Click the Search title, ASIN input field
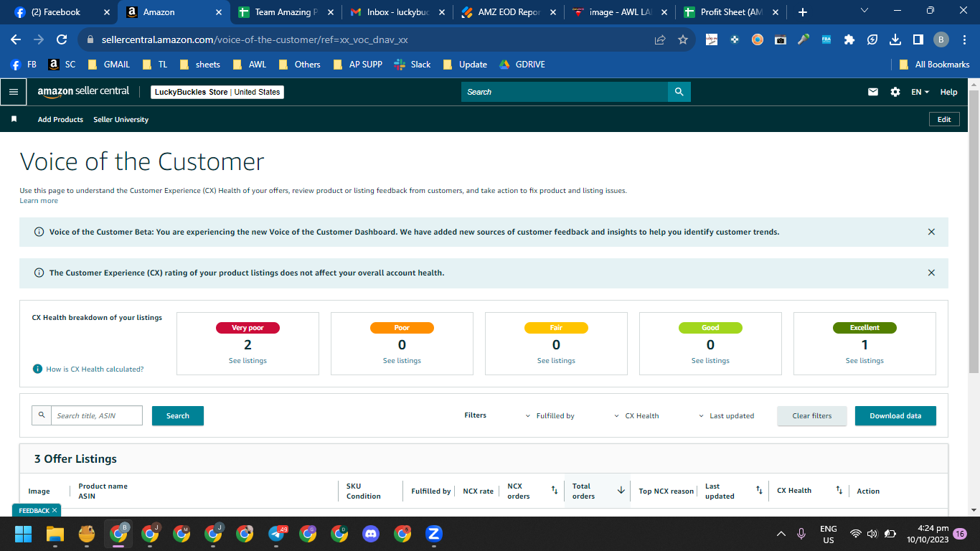This screenshot has height=551, width=980. [x=97, y=415]
